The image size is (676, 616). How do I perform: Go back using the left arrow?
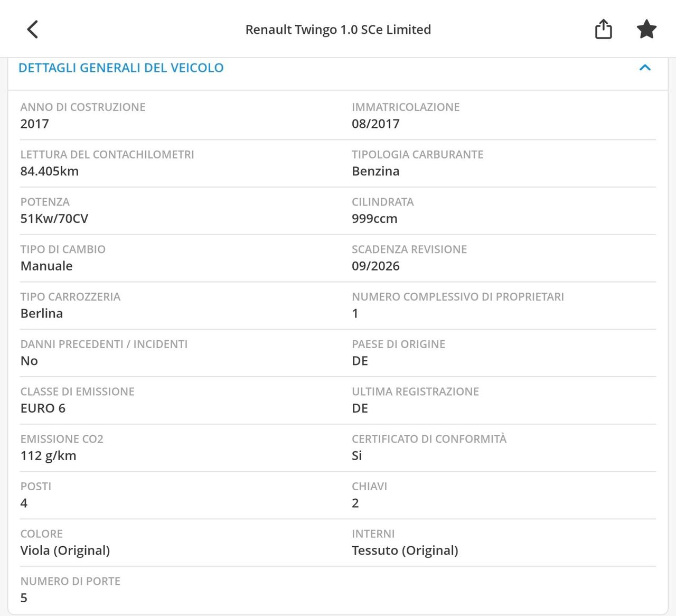(33, 30)
